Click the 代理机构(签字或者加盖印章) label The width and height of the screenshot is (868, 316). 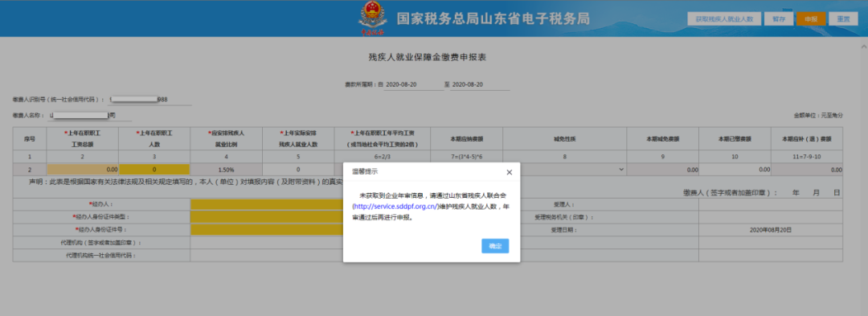[100, 242]
